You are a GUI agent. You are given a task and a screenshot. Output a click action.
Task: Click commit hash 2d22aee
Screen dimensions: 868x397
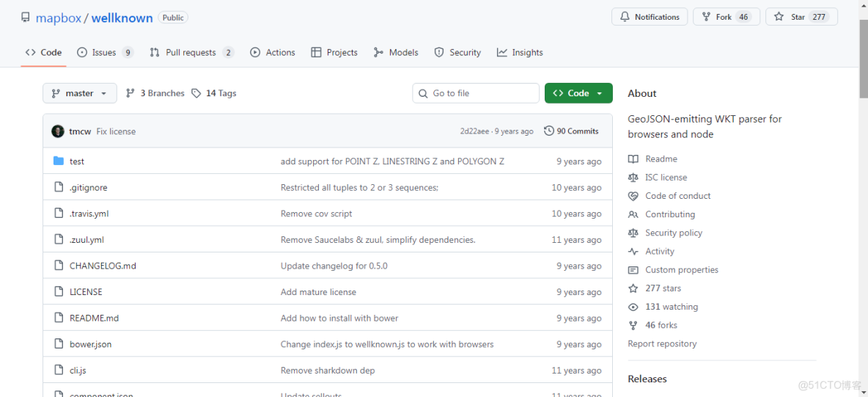pos(474,131)
